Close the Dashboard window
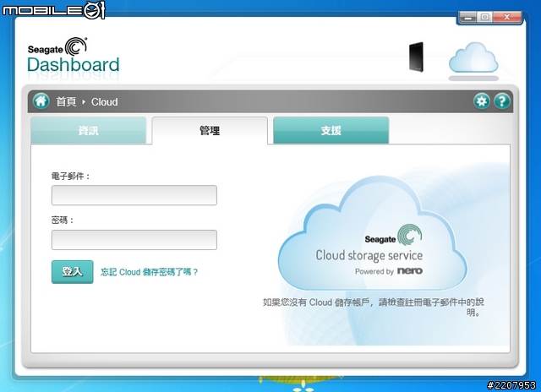 tap(507, 17)
